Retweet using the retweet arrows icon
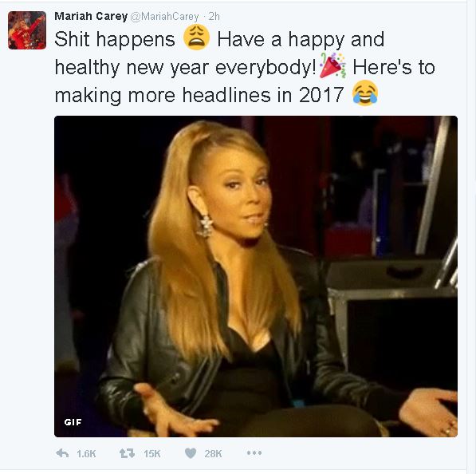476x474 pixels. tap(128, 453)
